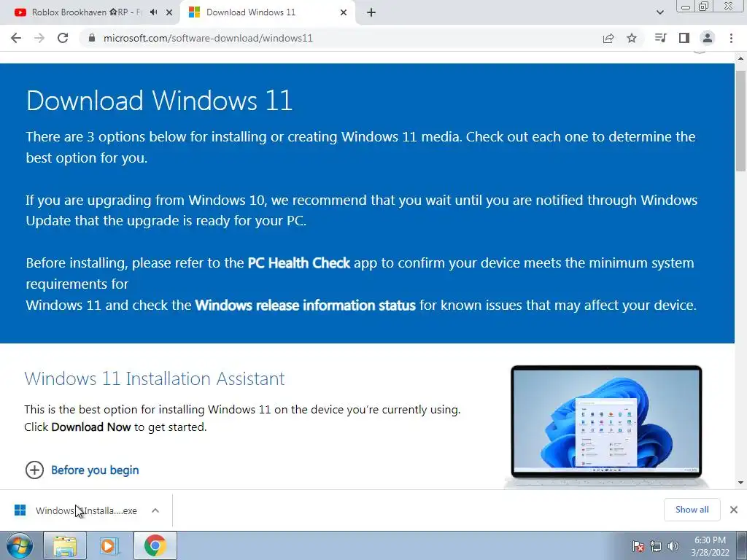This screenshot has height=560, width=747.
Task: Open Windows release information status link
Action: [x=306, y=306]
